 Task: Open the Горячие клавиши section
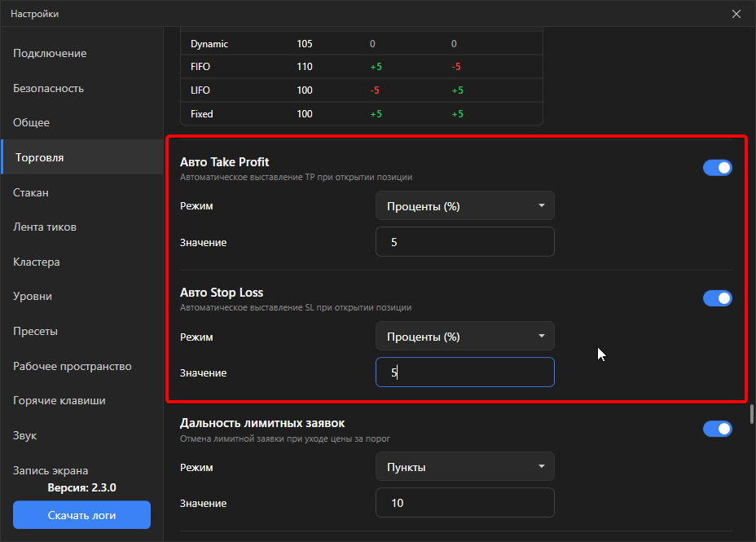[82, 401]
